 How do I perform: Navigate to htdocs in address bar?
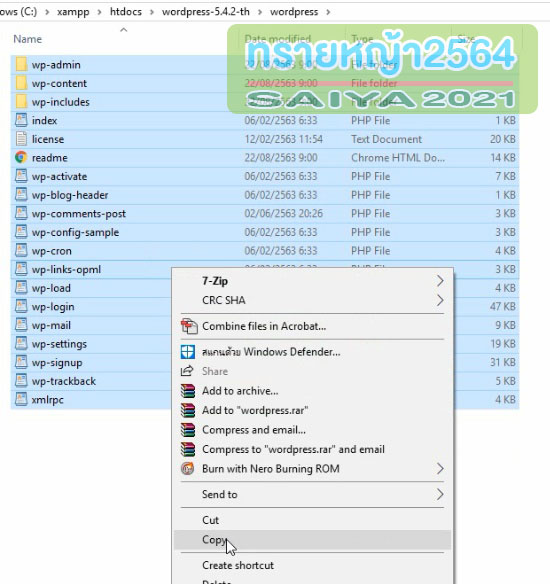click(x=126, y=12)
